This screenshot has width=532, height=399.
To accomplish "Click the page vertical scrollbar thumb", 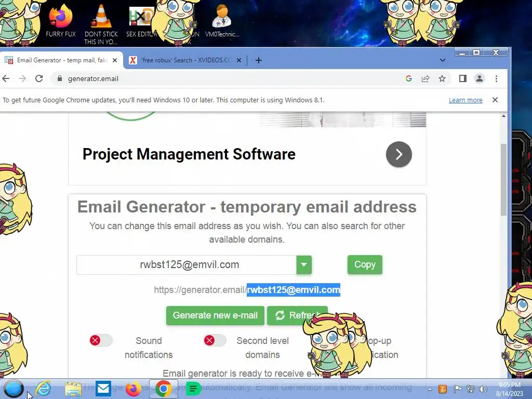I will tap(503, 180).
